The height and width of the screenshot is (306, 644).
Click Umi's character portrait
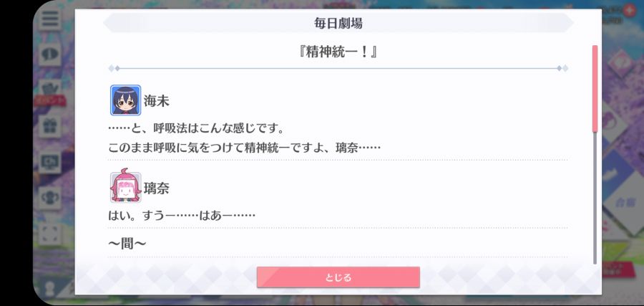coord(126,100)
